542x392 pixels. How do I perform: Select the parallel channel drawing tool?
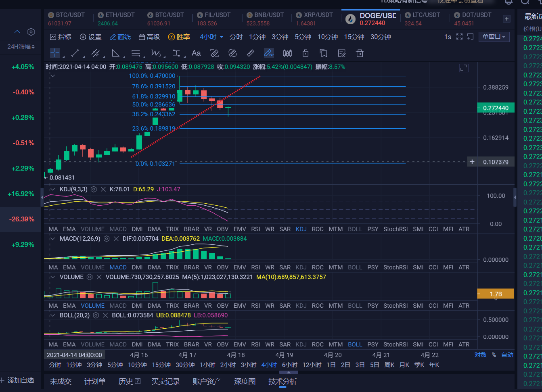click(x=95, y=53)
